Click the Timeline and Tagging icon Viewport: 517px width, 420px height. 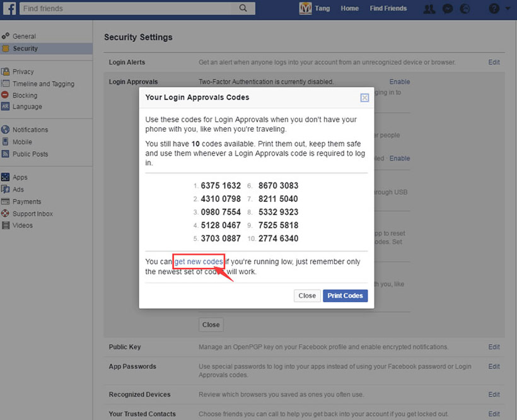click(5, 83)
